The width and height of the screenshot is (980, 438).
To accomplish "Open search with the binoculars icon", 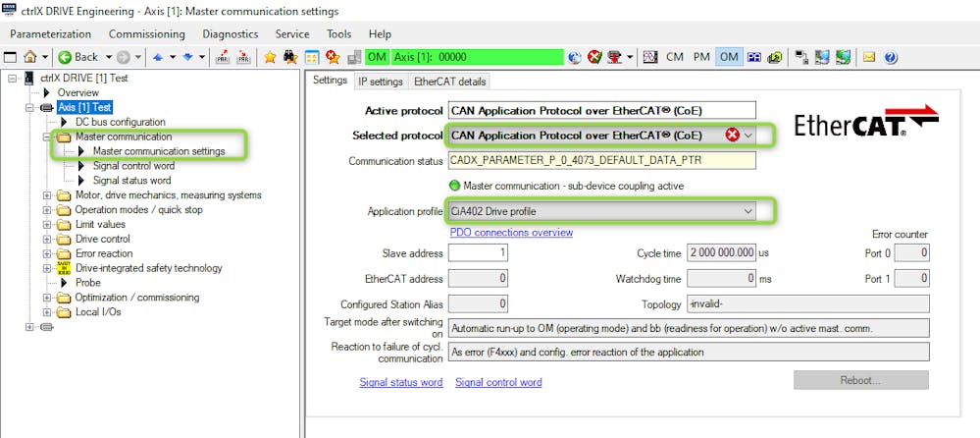I will pyautogui.click(x=291, y=57).
